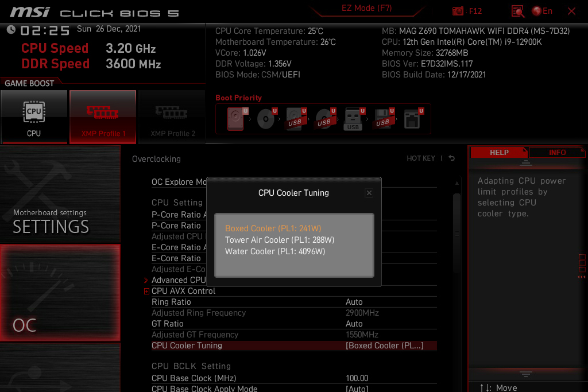Choose Water Cooler (PL1: 4096W)

pos(275,251)
